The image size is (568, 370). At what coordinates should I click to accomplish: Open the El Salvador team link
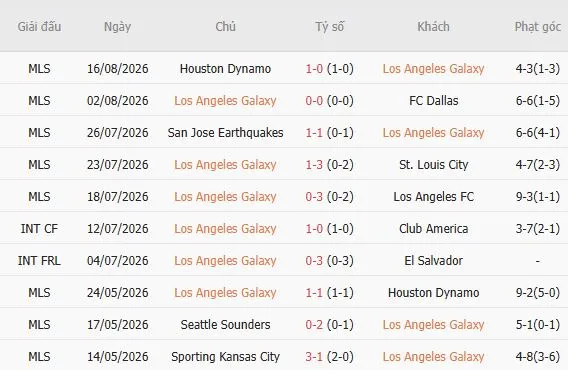433,261
